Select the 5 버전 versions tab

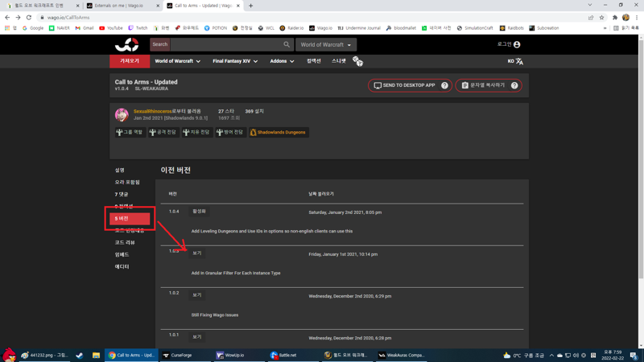130,218
